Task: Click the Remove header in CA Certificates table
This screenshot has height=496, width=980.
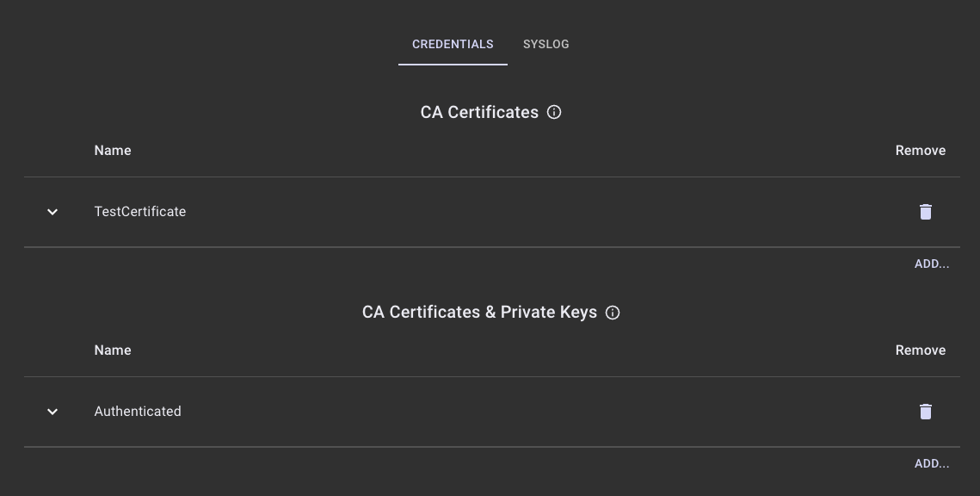Action: tap(920, 151)
